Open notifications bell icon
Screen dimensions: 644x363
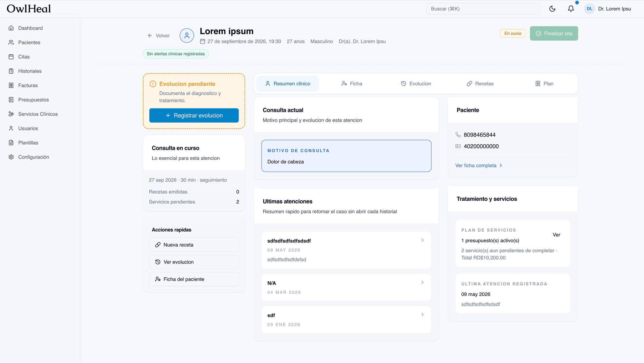tap(571, 9)
